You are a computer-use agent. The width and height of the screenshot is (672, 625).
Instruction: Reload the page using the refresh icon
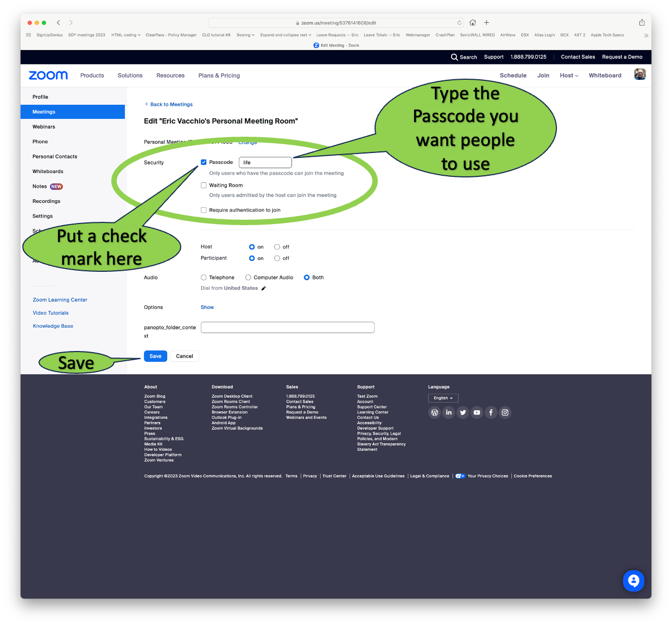[459, 23]
